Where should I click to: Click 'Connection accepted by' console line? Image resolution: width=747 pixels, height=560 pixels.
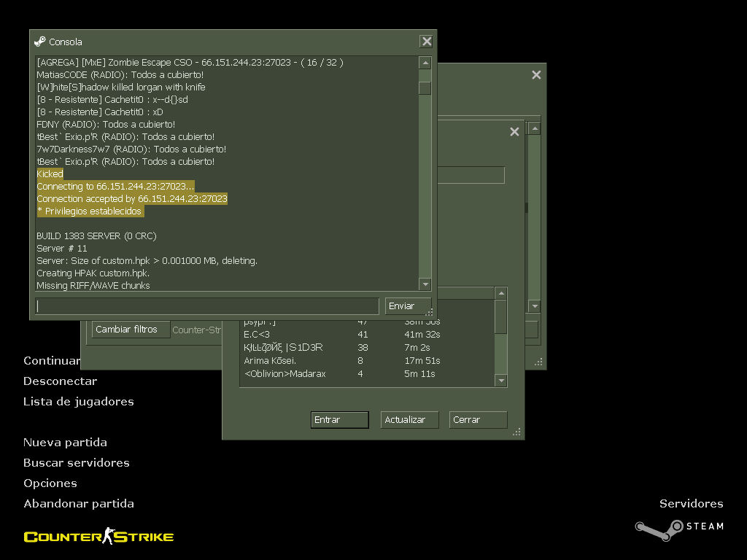point(132,198)
